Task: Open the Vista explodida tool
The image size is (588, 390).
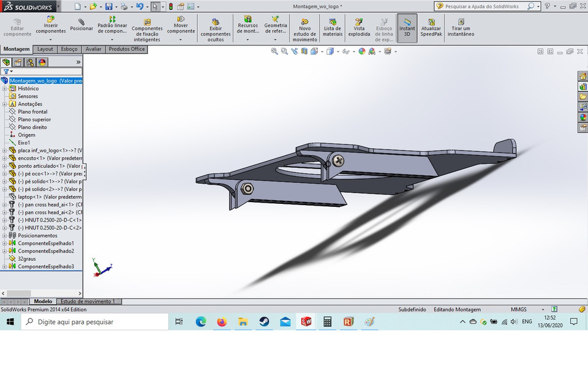Action: [359, 28]
